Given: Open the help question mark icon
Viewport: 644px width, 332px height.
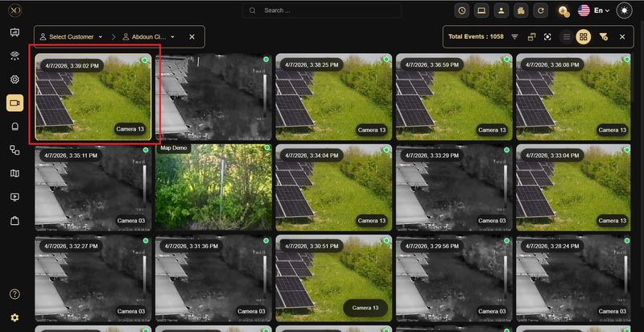Looking at the screenshot, I should point(14,294).
